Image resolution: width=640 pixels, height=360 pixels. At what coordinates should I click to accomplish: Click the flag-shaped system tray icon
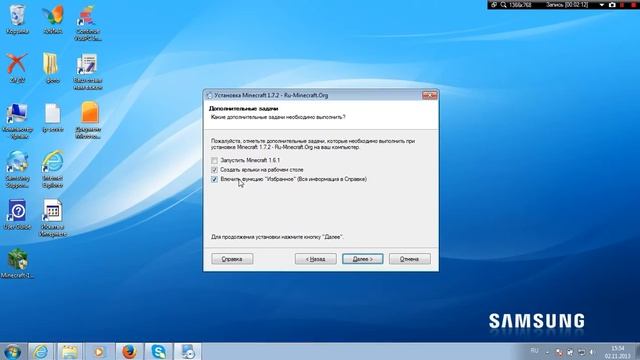coord(570,352)
